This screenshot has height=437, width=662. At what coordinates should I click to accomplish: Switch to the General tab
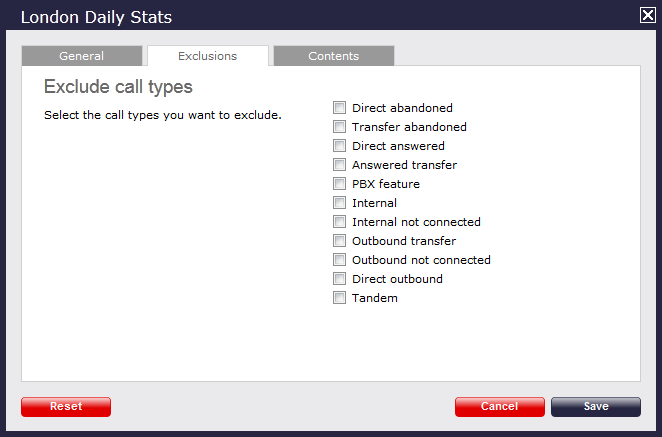pos(81,56)
